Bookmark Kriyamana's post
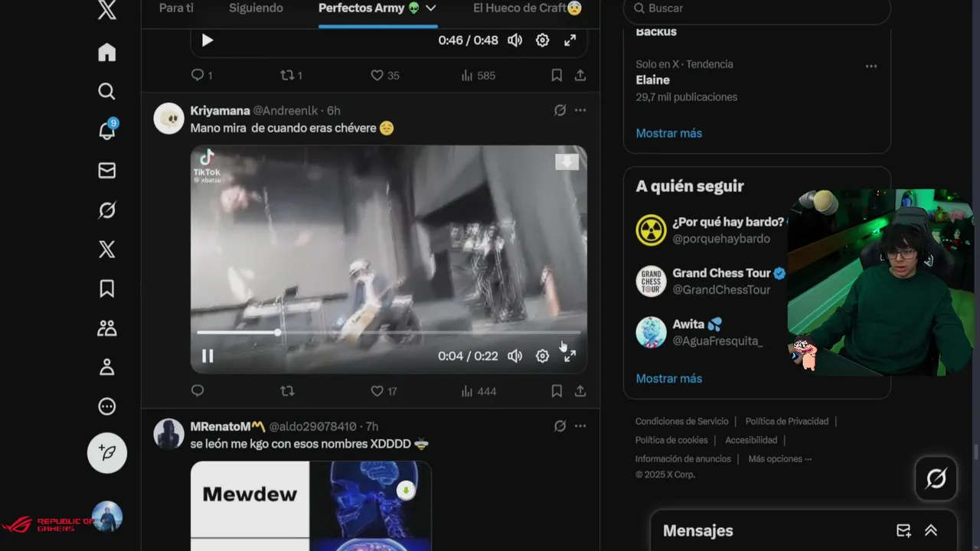Screen dimensions: 980x551 (x=557, y=391)
